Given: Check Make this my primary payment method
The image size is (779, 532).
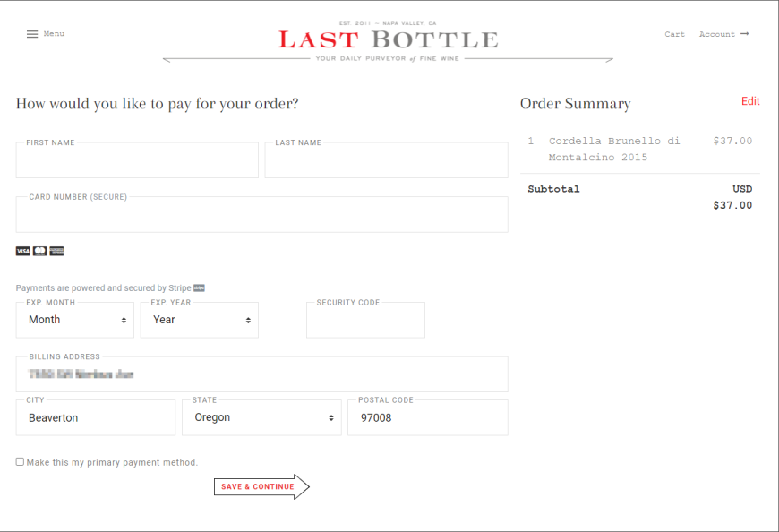Looking at the screenshot, I should 20,462.
